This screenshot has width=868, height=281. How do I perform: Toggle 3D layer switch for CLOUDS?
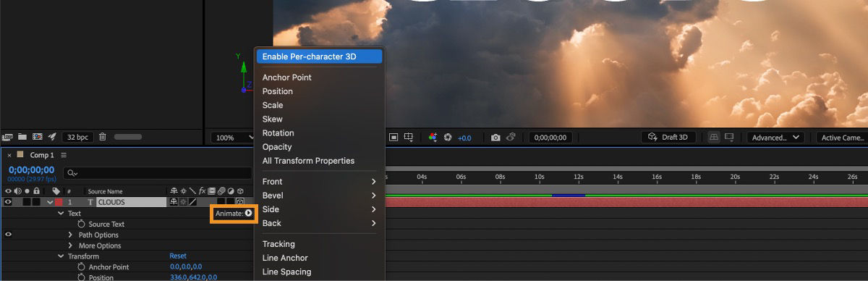point(240,202)
